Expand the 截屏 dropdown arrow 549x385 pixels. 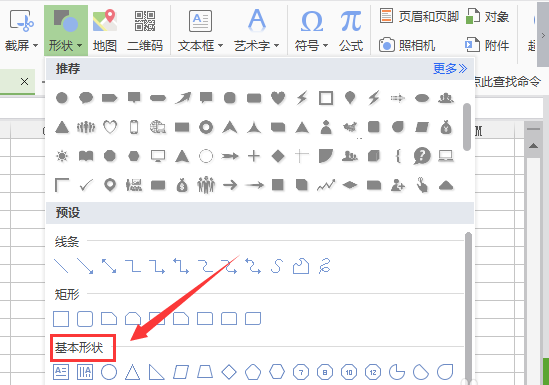click(x=35, y=46)
